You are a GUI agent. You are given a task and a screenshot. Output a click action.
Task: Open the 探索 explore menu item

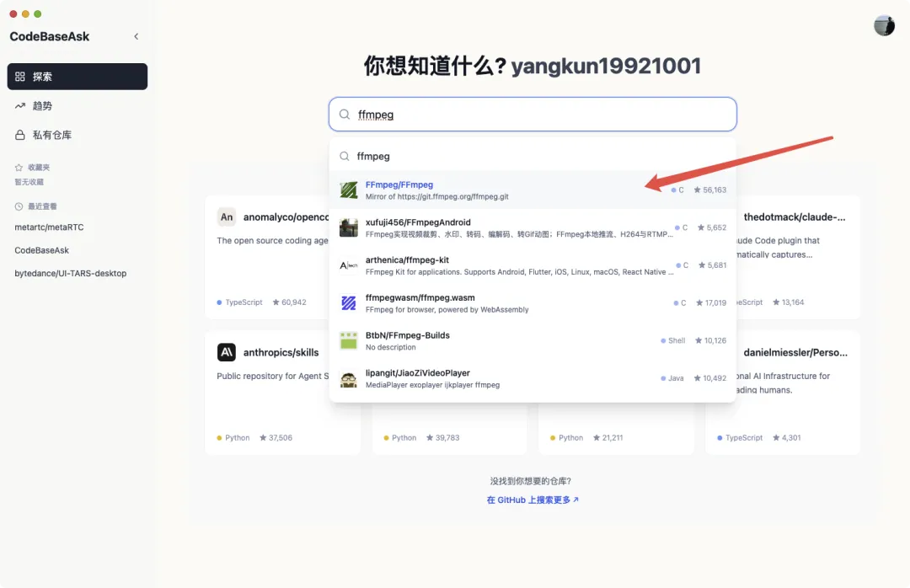78,77
